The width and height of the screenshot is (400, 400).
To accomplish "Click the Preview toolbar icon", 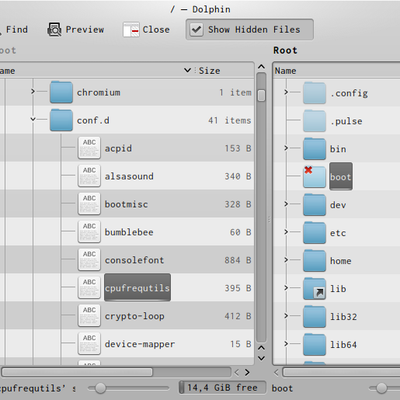I will (x=54, y=30).
